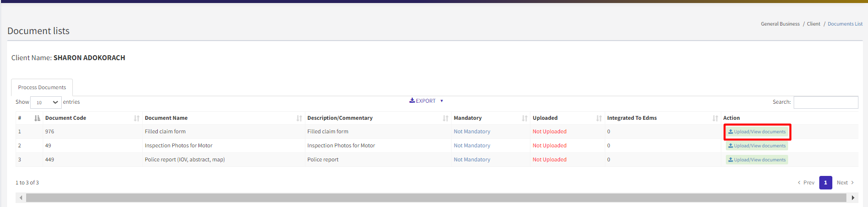Click inside the Search input field

click(825, 102)
